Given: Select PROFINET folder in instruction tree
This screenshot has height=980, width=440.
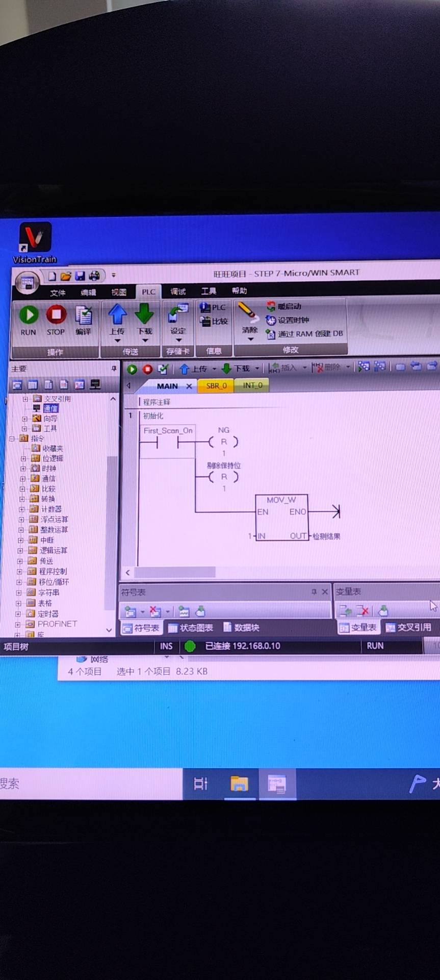Looking at the screenshot, I should pyautogui.click(x=51, y=624).
